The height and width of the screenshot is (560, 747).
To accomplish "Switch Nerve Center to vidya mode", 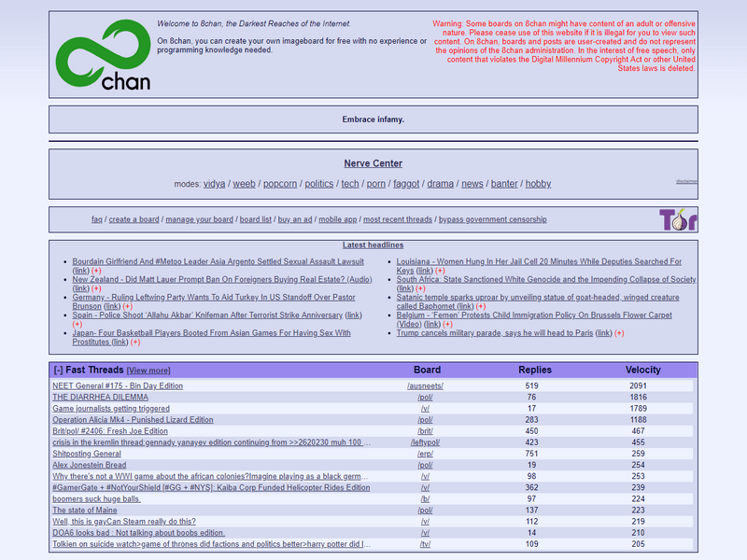I will click(215, 184).
